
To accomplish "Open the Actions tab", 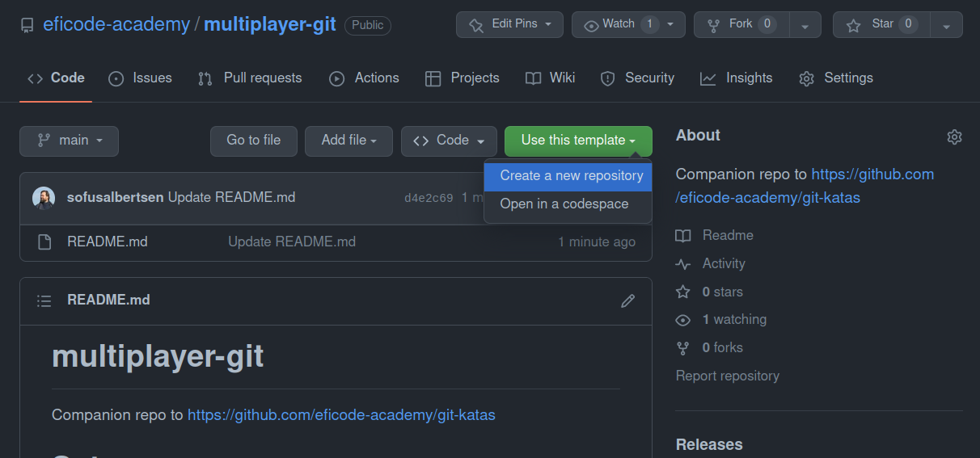I will [x=364, y=78].
